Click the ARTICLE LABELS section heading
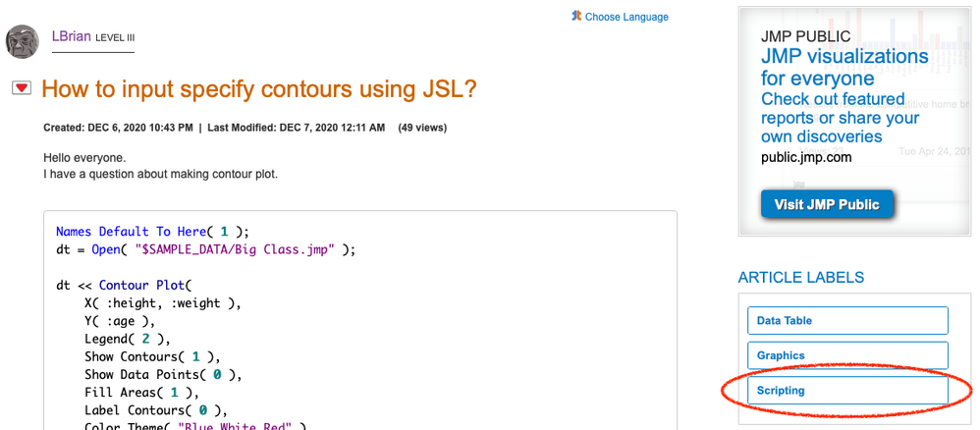Viewport: 980px width, 430px height. coord(801,278)
